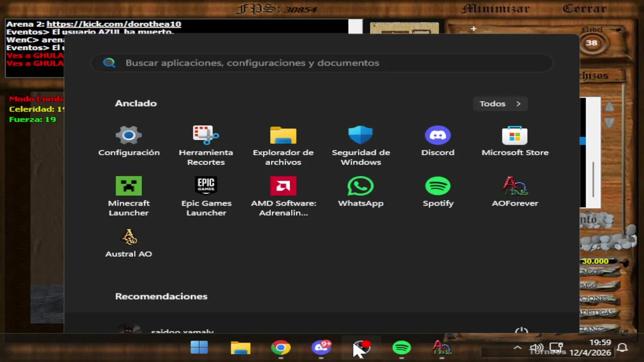Open network settings tray icon

click(556, 348)
